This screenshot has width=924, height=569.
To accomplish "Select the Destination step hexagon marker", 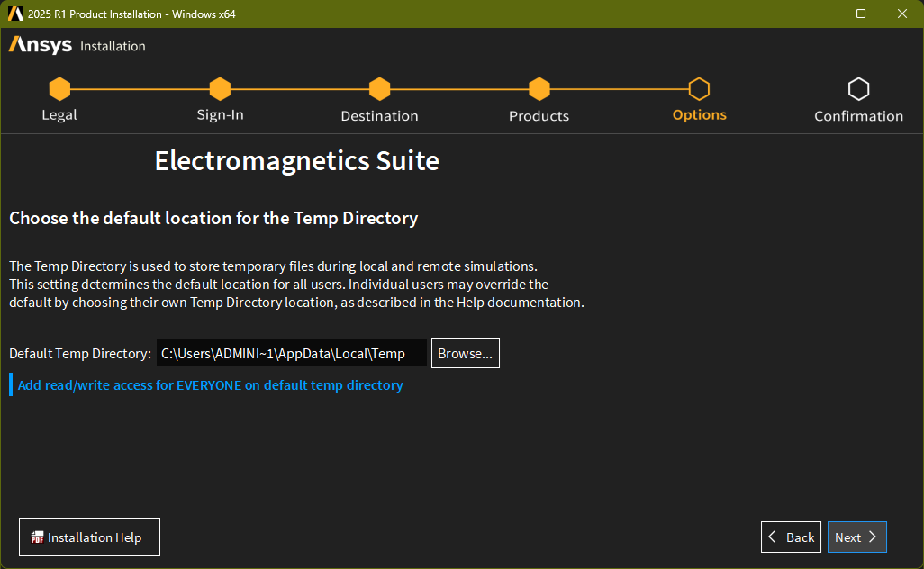I will coord(379,89).
